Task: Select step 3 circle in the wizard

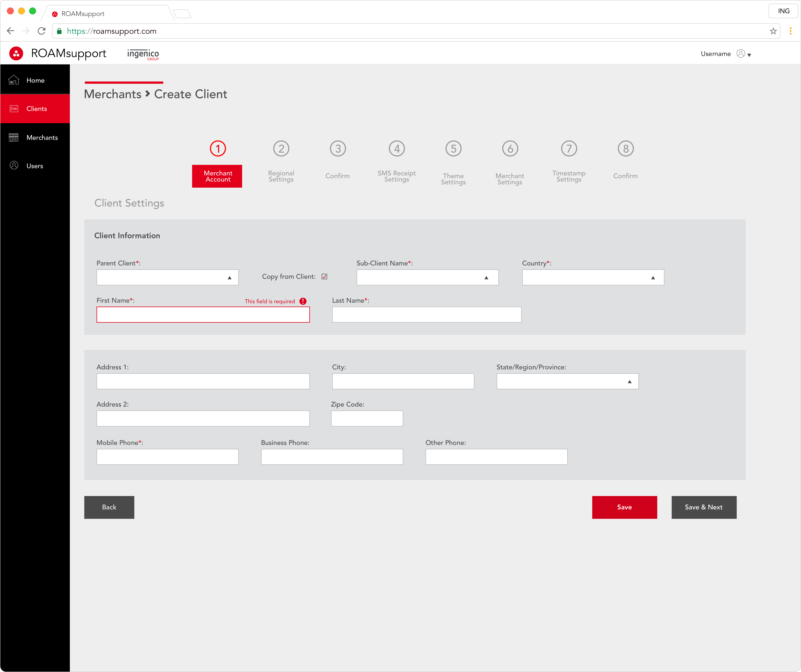Action: pos(338,149)
